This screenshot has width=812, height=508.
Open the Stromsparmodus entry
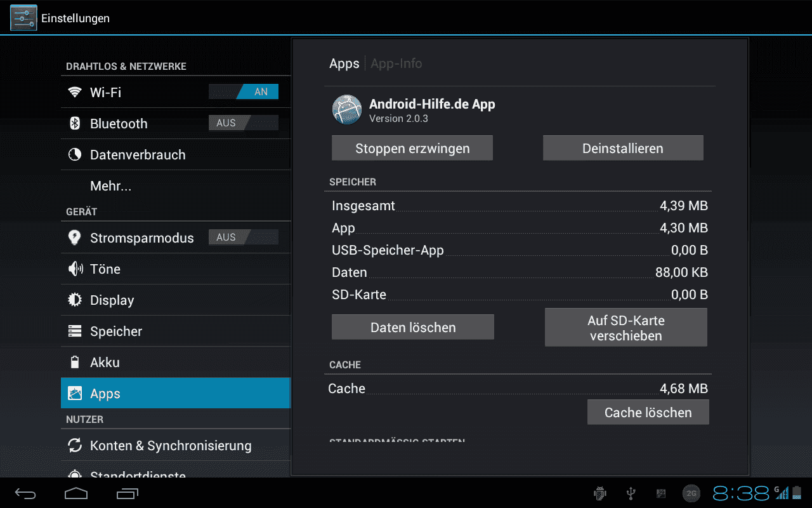coord(176,237)
